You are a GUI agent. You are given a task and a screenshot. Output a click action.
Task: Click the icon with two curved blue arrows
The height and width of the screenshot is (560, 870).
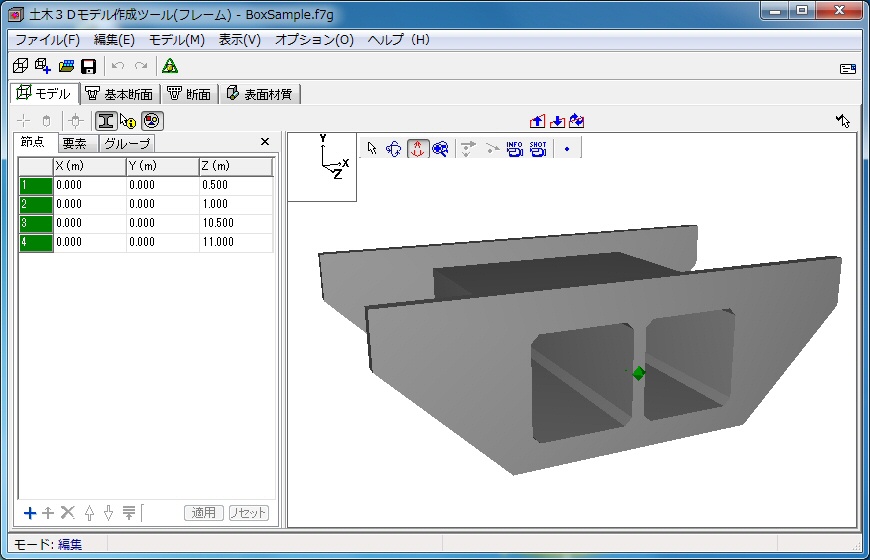pyautogui.click(x=576, y=120)
